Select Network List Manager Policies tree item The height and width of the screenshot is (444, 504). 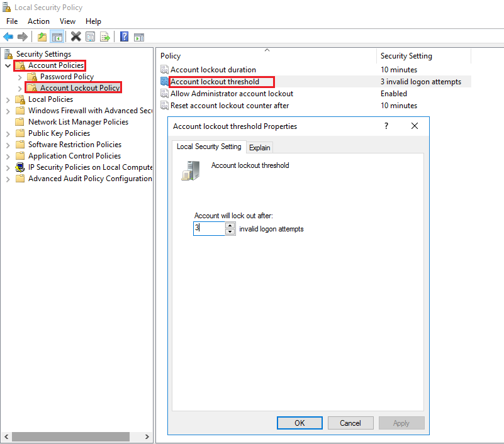point(78,122)
